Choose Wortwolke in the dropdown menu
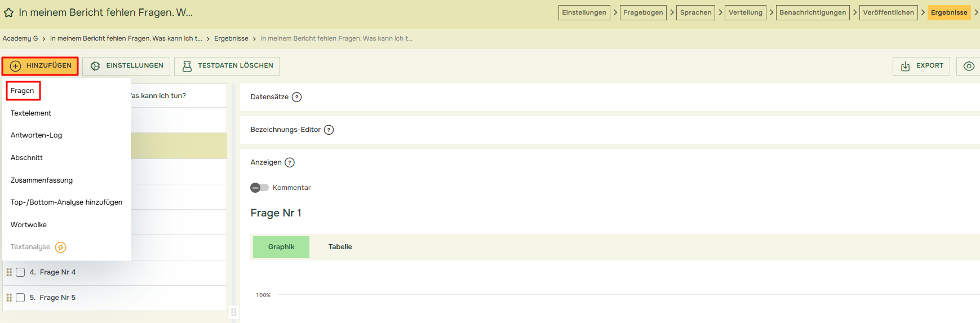 point(29,225)
